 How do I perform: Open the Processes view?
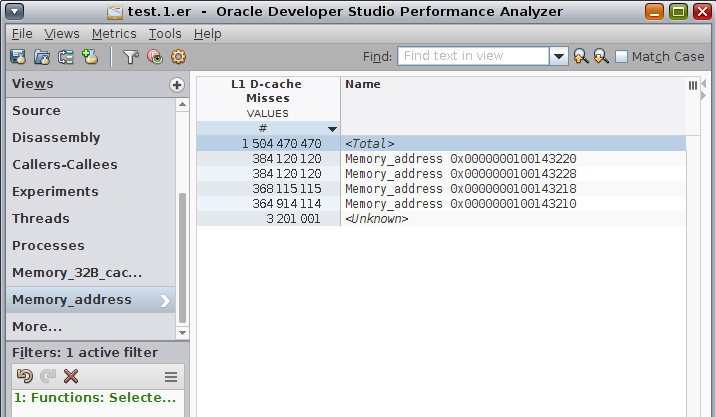coord(91,246)
